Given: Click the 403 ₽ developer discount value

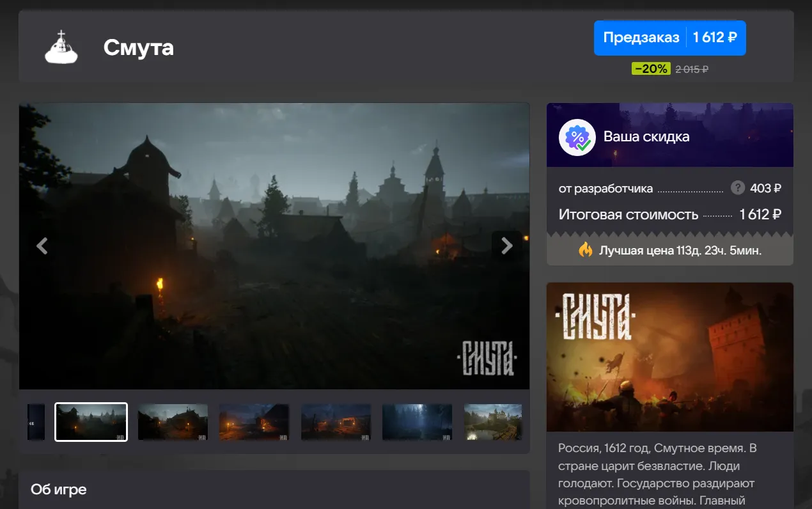Looking at the screenshot, I should pyautogui.click(x=765, y=188).
